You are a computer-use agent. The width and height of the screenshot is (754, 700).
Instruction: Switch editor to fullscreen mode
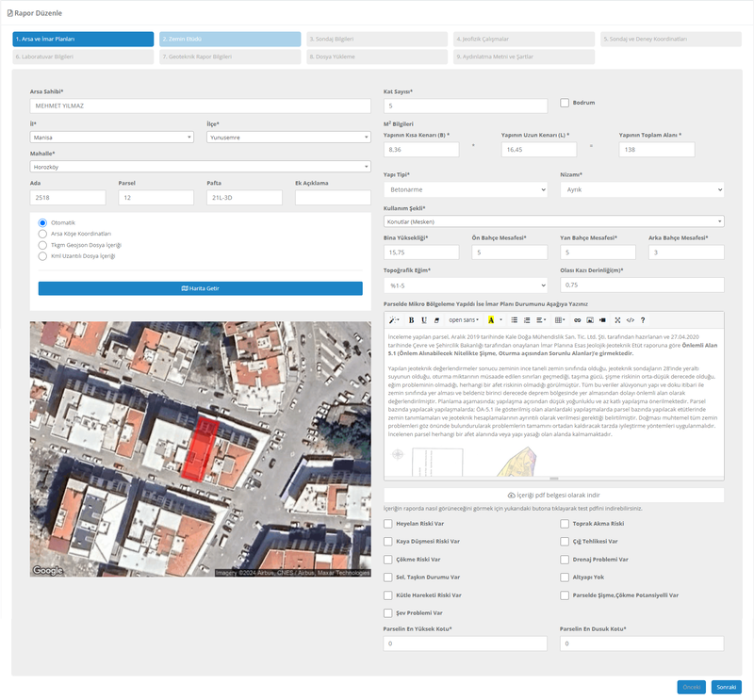click(617, 320)
